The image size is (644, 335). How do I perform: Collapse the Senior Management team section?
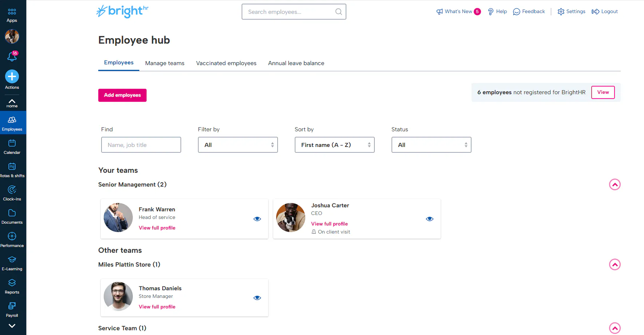coord(615,184)
